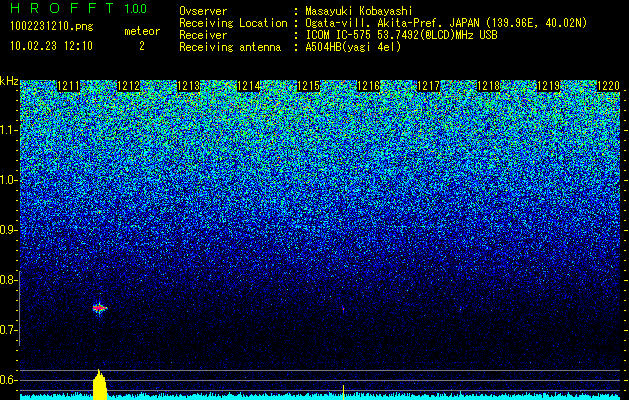Click the 1215 time marker
The height and width of the screenshot is (400, 629).
[x=308, y=86]
